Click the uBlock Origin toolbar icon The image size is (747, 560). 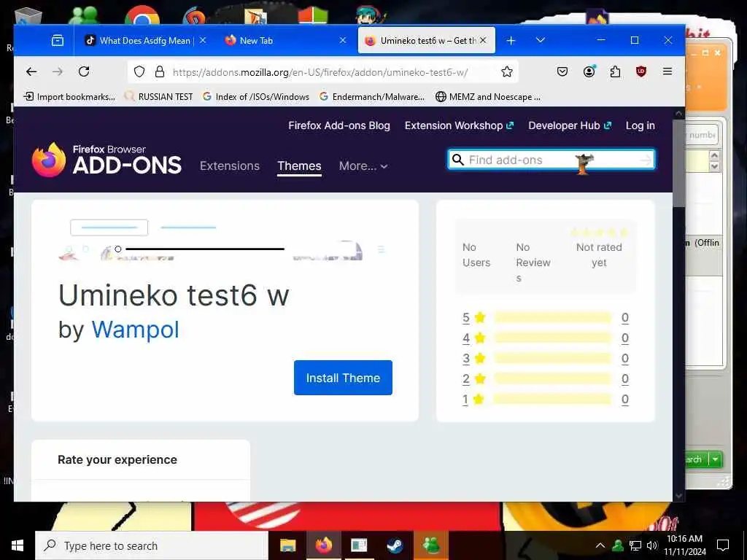641,71
